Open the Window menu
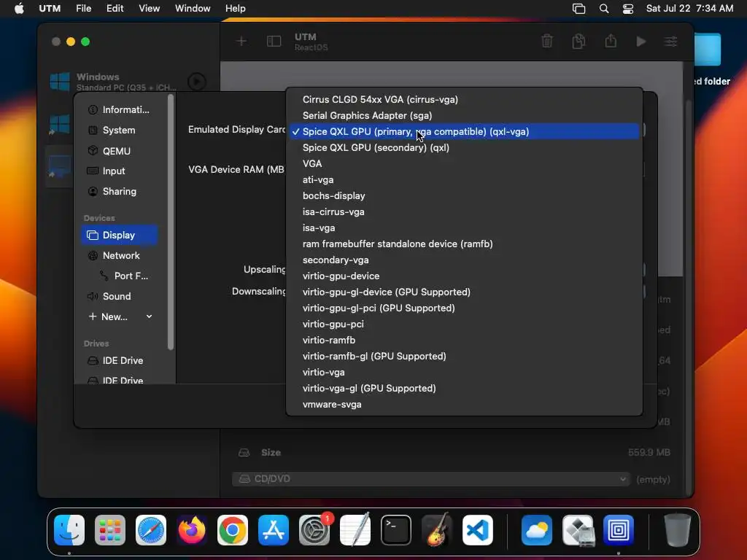This screenshot has height=560, width=747. click(193, 9)
